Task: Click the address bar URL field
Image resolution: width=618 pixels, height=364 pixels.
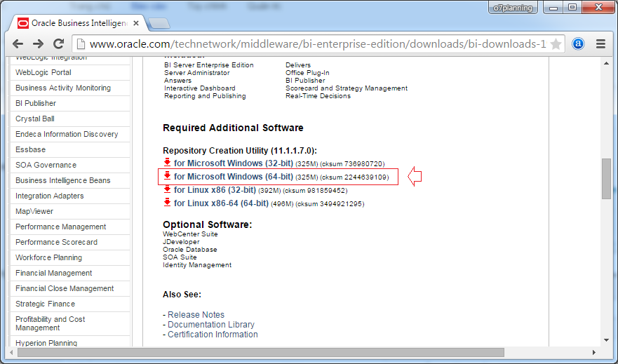Action: pos(318,43)
